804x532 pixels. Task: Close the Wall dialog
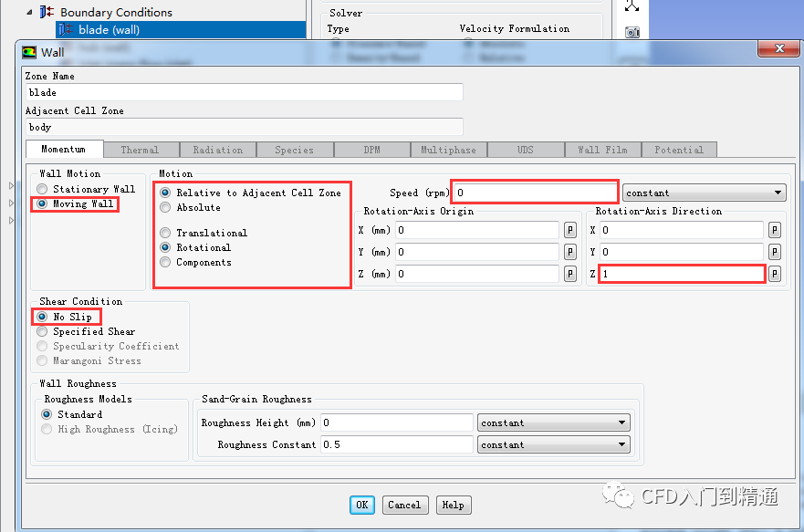coord(778,48)
